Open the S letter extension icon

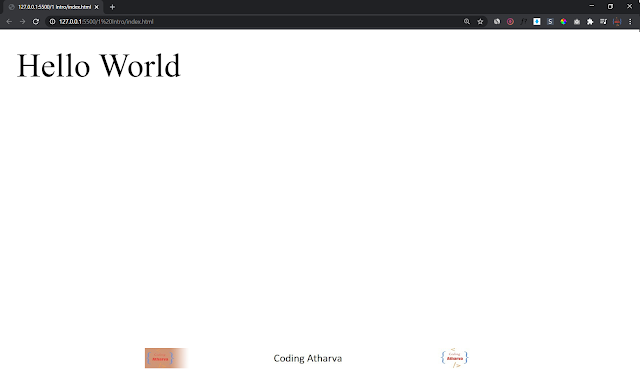550,22
